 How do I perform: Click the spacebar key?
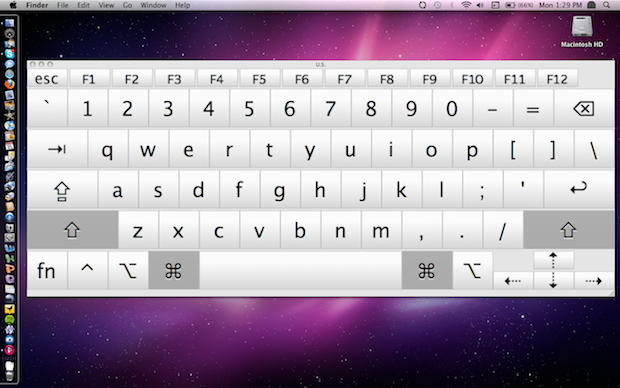coord(301,270)
